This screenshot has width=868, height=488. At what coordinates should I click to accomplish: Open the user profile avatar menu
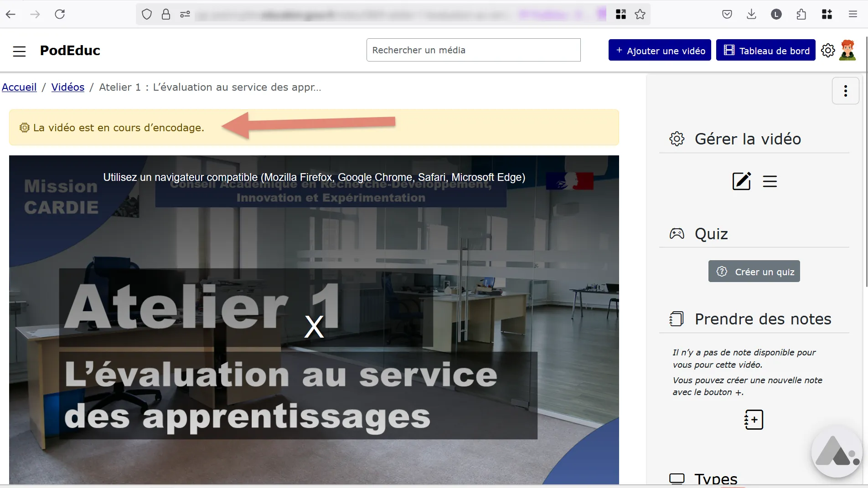847,50
